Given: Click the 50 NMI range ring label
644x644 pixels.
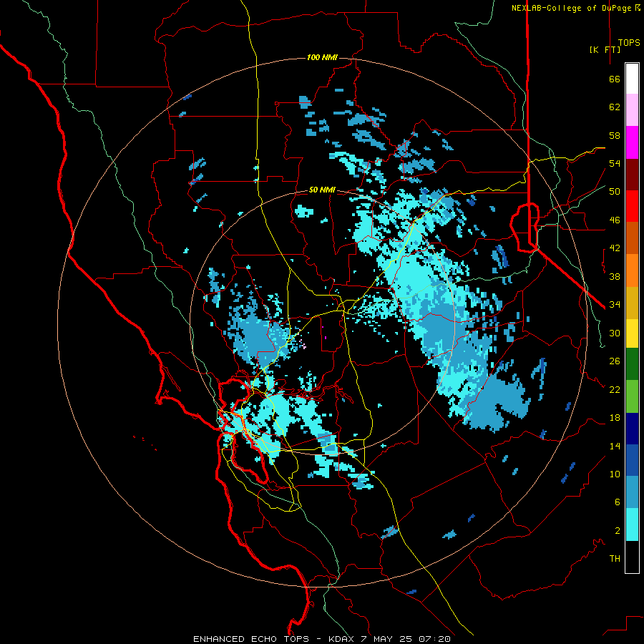Looking at the screenshot, I should (x=322, y=190).
